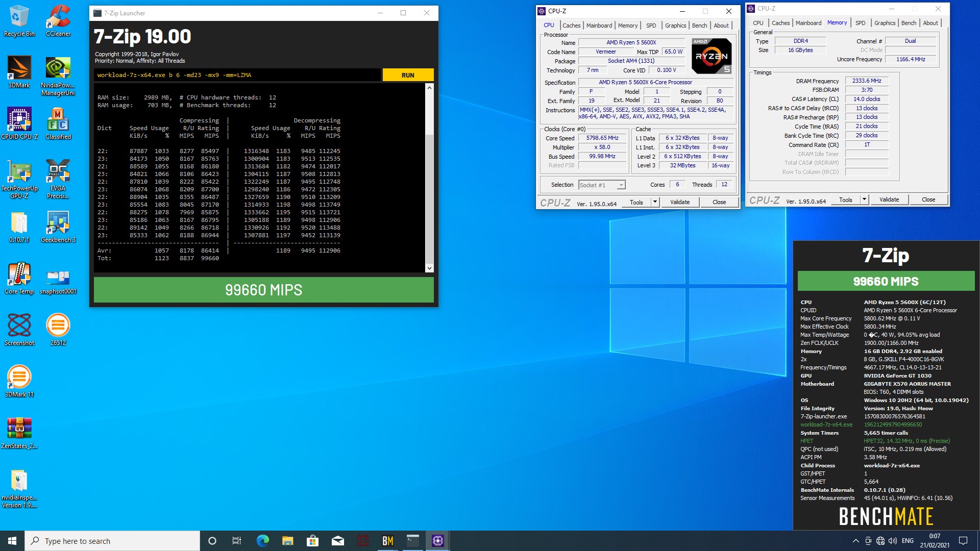The height and width of the screenshot is (551, 980).
Task: Launch Geekbench 3 from the desktop
Action: click(58, 227)
